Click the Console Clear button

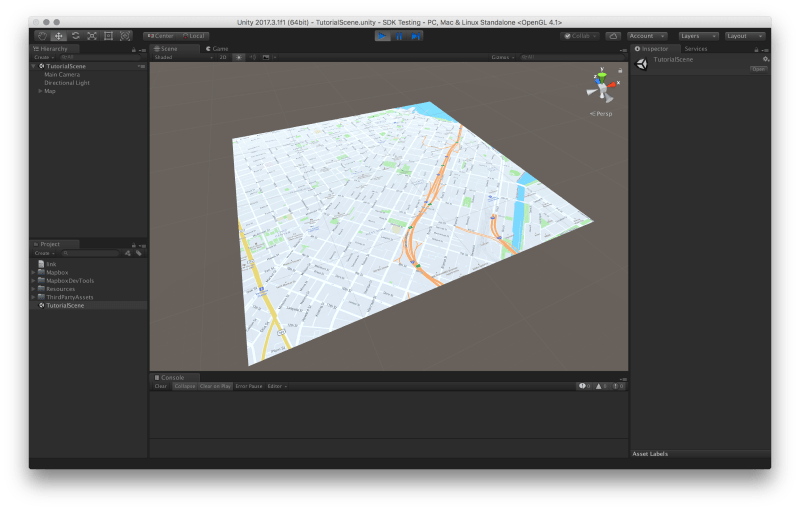coord(161,386)
